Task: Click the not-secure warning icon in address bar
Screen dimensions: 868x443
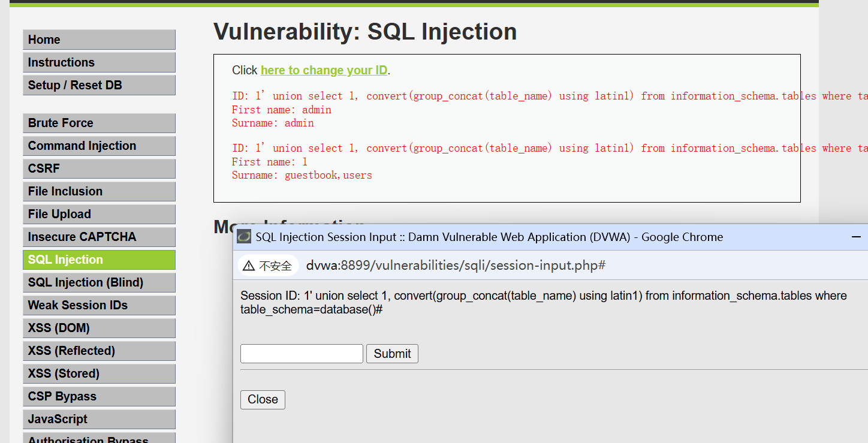Action: tap(249, 266)
